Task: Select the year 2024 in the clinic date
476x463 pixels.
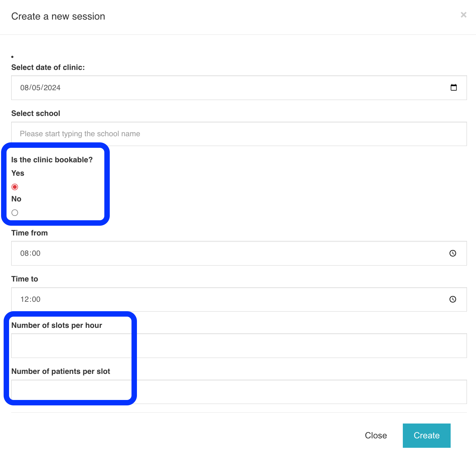Action: (x=52, y=88)
